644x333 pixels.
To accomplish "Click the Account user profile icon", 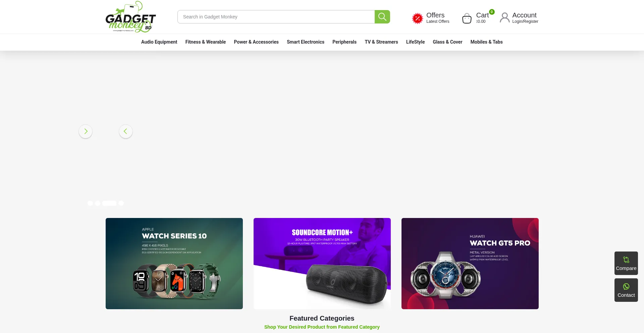I will (504, 17).
